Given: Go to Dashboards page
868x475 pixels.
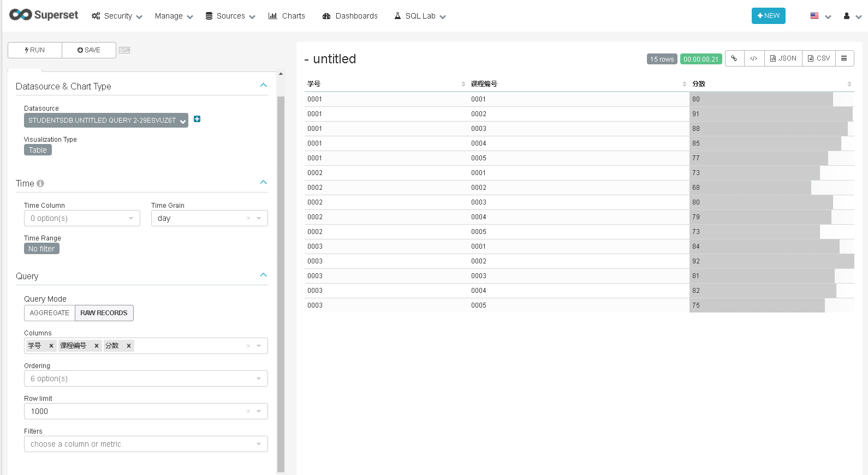Looking at the screenshot, I should point(350,16).
